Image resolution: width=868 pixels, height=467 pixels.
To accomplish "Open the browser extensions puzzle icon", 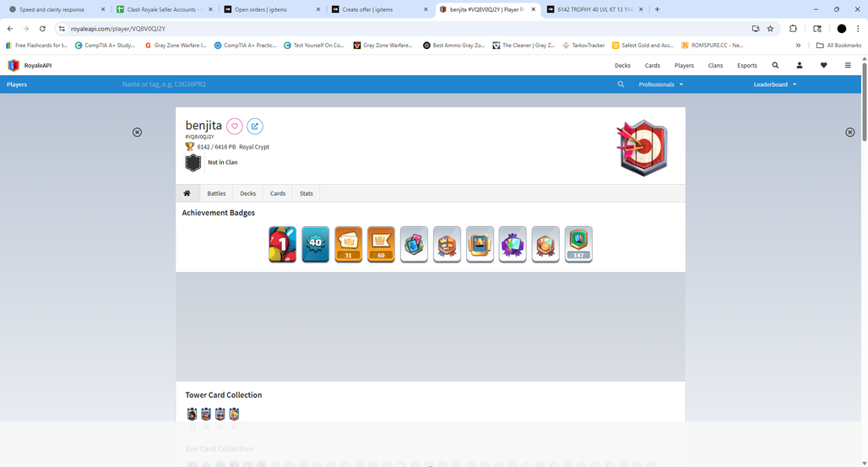I will coord(793,29).
